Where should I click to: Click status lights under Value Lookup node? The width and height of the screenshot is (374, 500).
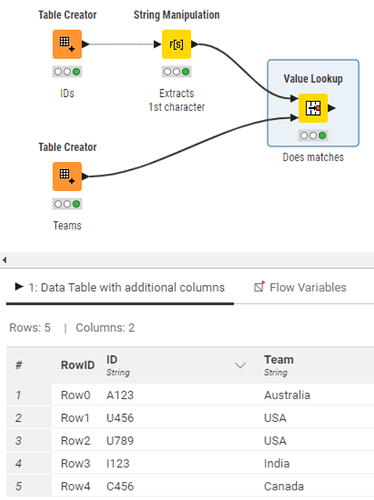313,135
